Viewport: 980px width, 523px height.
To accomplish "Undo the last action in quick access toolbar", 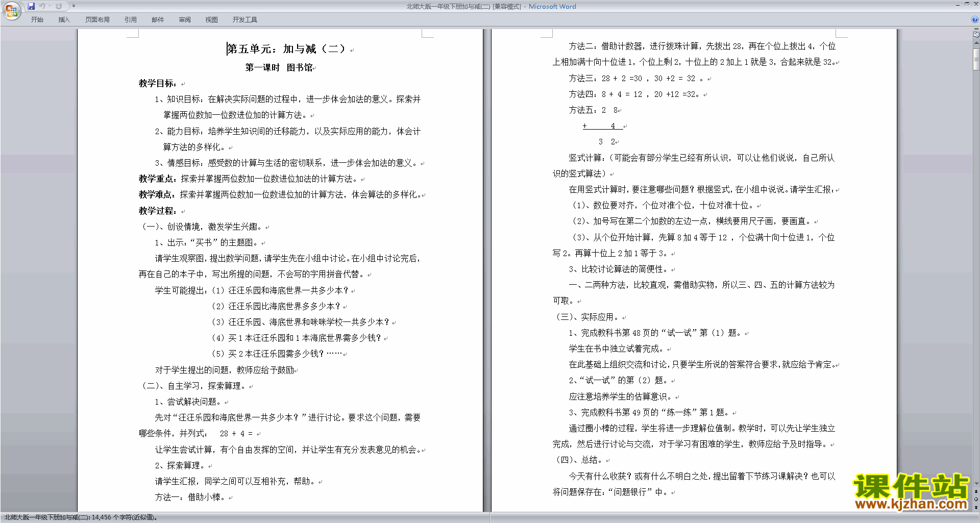I will [x=42, y=6].
